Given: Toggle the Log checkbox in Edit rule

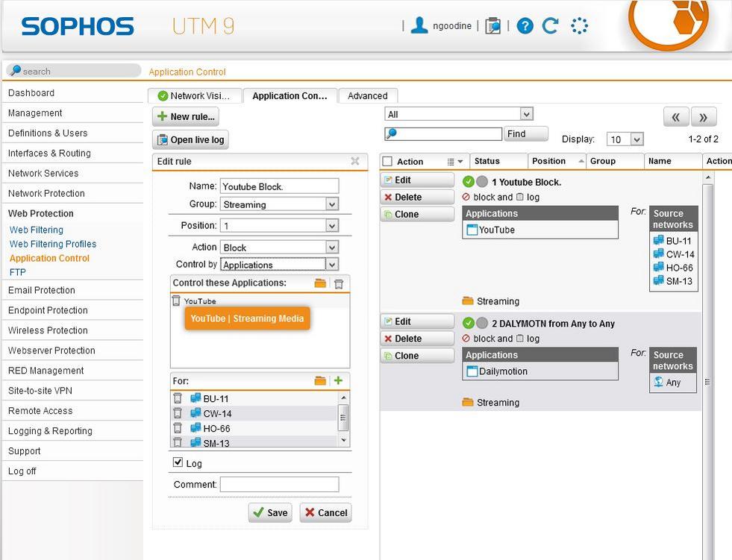Looking at the screenshot, I should coord(178,462).
